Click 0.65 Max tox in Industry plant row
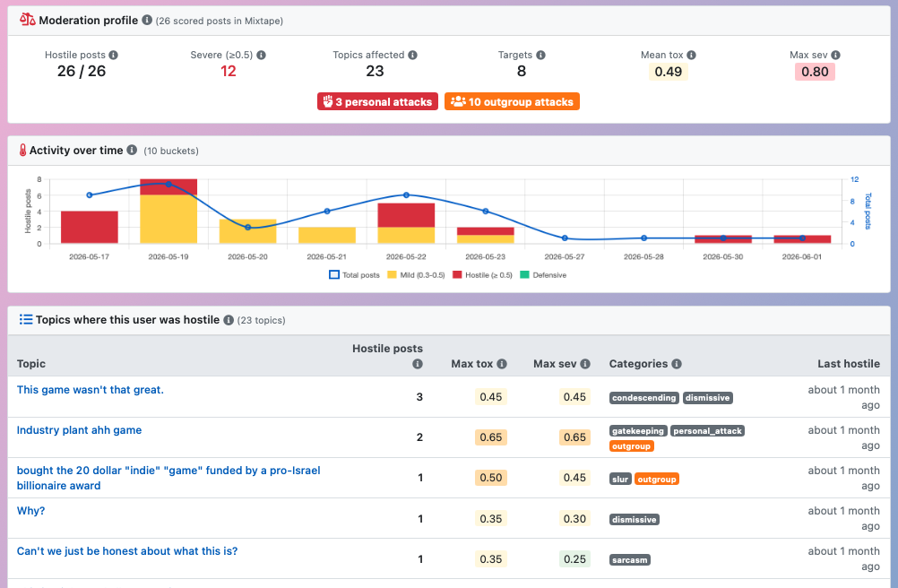898x588 pixels. [491, 437]
